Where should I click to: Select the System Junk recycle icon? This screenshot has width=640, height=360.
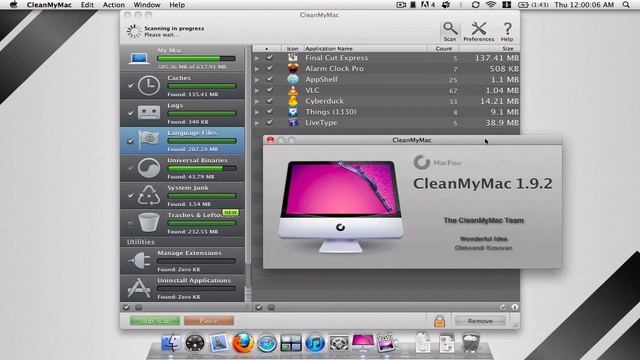point(149,195)
